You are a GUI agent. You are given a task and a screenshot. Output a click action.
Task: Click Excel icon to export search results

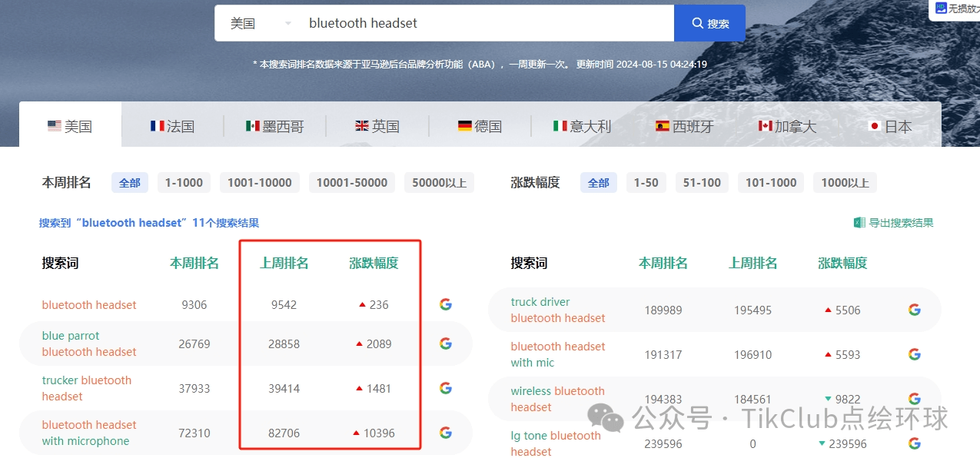[x=859, y=223]
